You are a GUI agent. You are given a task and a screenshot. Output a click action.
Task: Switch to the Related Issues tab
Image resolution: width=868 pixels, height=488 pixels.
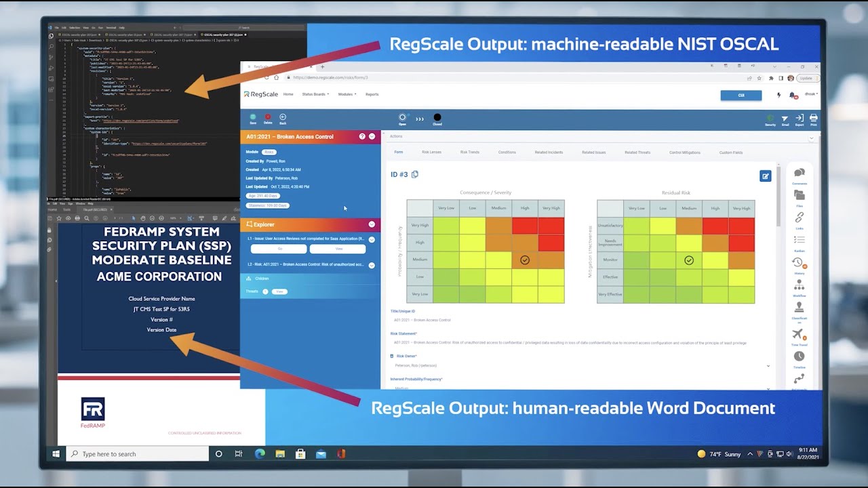(x=593, y=152)
